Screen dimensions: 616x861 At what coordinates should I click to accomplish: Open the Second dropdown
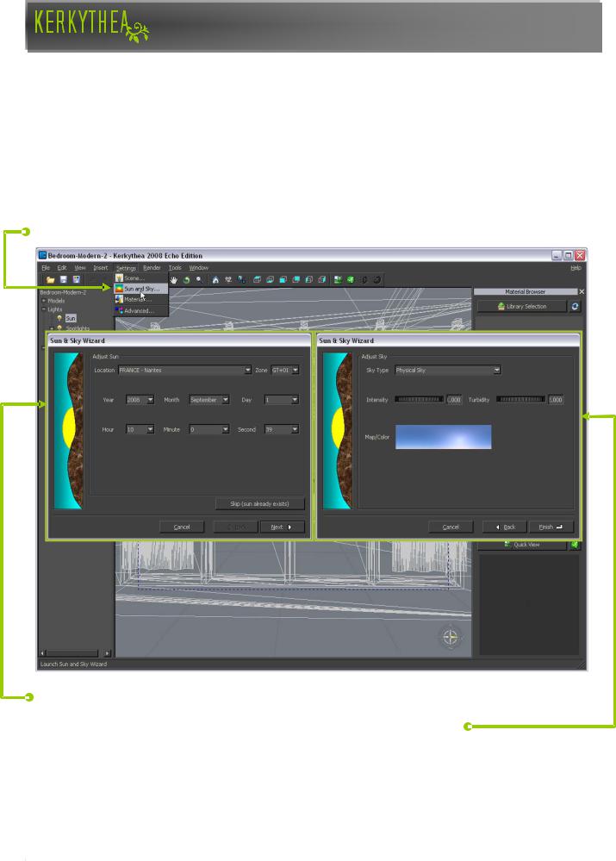(282, 429)
